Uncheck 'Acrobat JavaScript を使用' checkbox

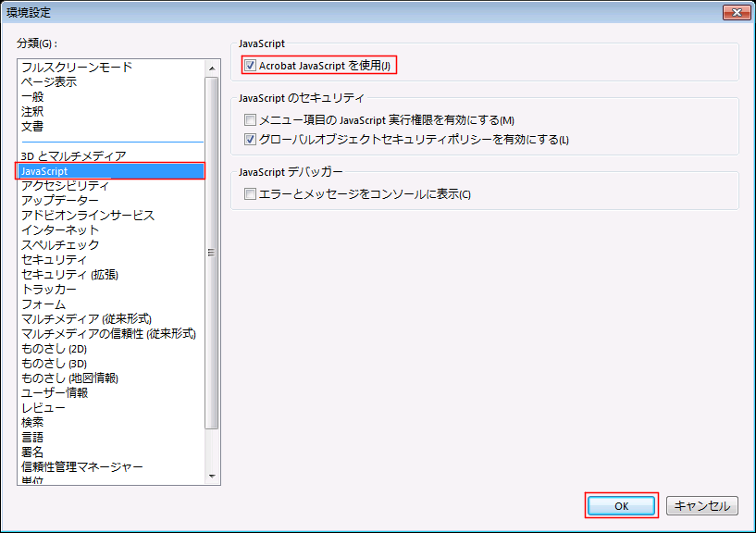[250, 66]
